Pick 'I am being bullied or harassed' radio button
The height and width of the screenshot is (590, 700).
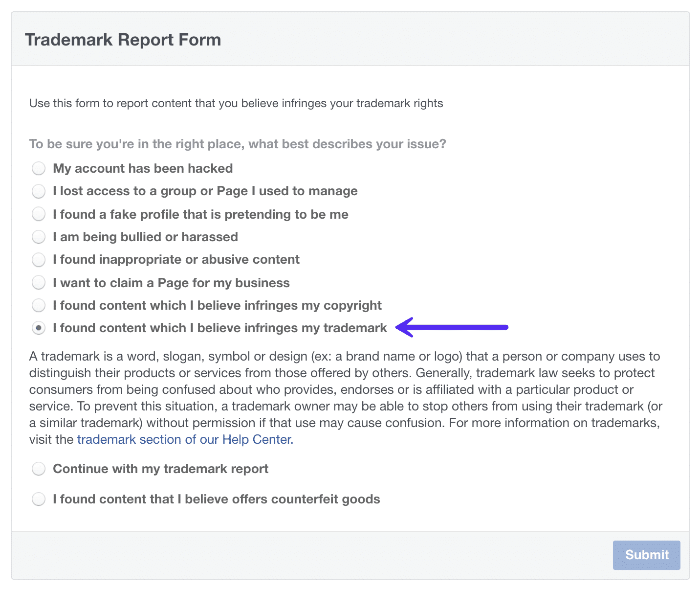[39, 237]
